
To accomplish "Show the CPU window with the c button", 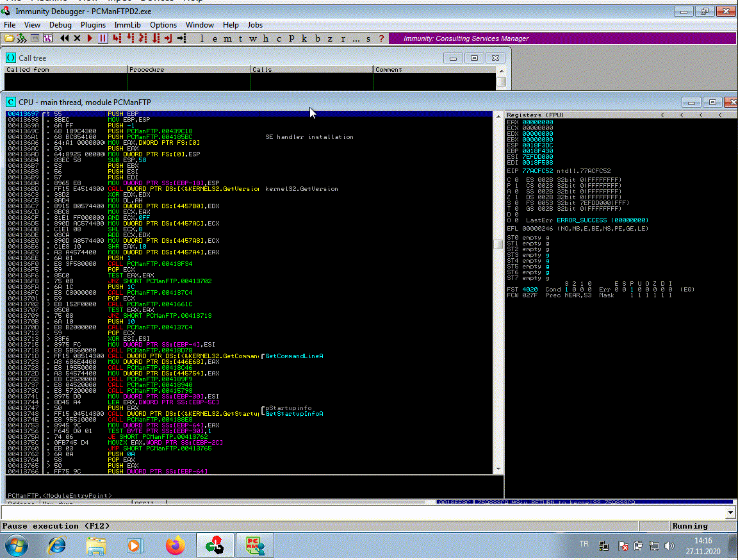I will (279, 38).
